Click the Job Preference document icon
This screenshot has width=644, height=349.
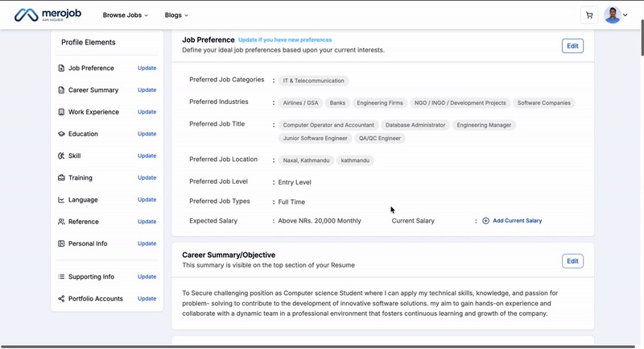[61, 69]
